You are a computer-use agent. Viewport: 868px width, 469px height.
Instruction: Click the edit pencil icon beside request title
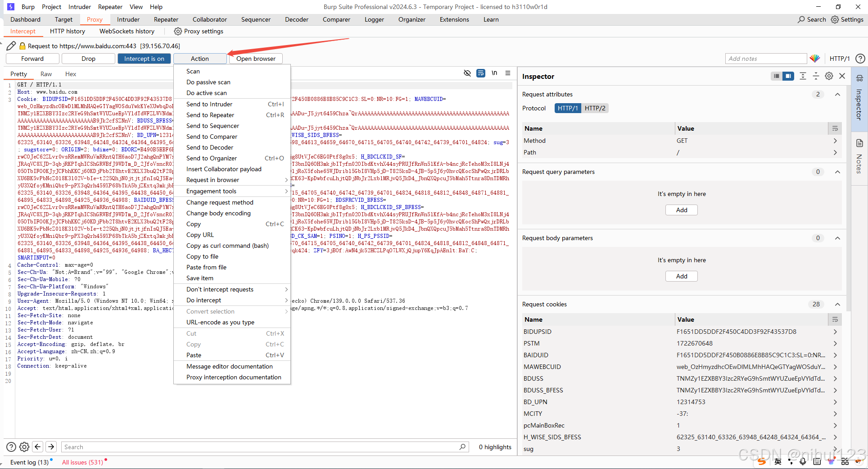tap(11, 46)
